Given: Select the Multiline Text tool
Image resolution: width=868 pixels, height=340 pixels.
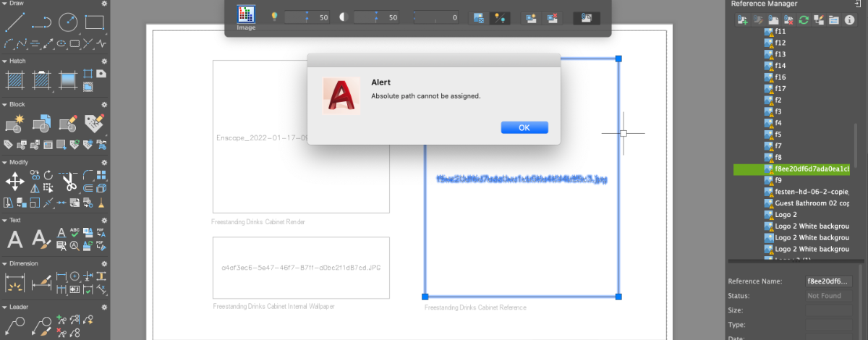Looking at the screenshot, I should tap(15, 239).
